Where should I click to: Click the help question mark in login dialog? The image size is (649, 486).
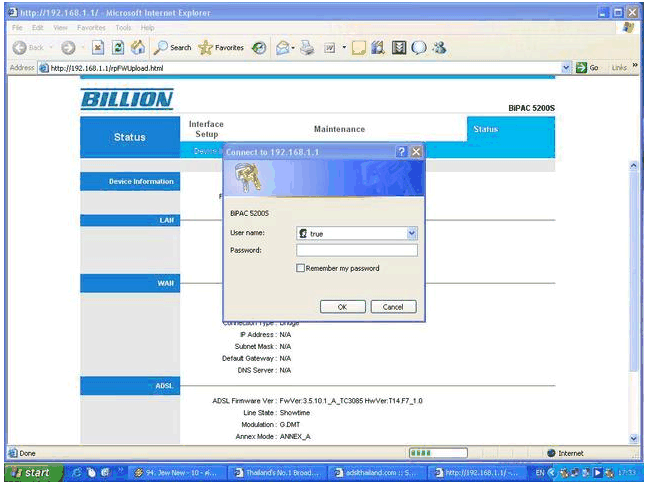click(401, 152)
